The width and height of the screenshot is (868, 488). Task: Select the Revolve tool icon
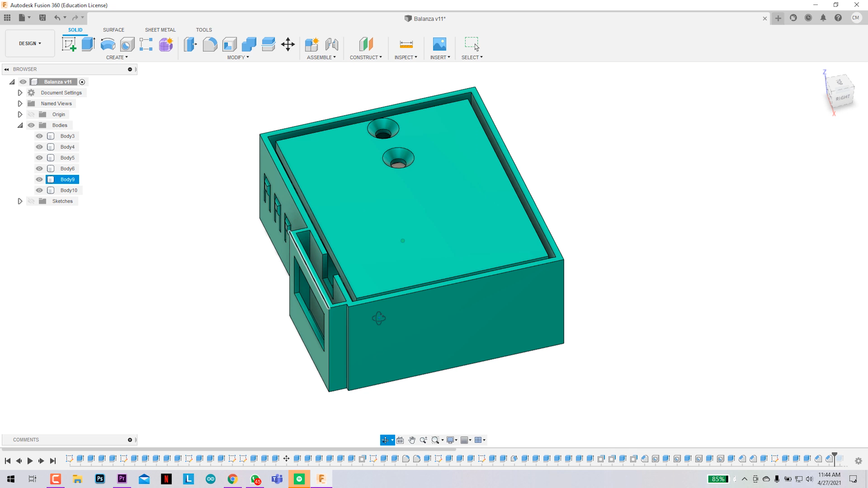click(108, 44)
